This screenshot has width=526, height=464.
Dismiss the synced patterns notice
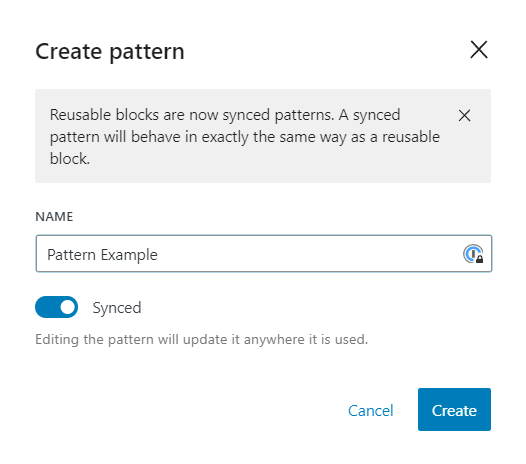pos(464,116)
